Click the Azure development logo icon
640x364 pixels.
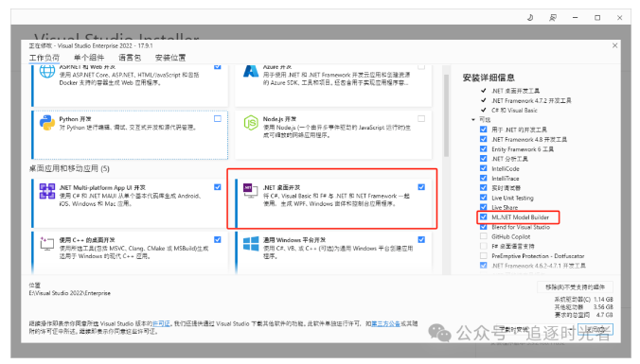point(251,71)
